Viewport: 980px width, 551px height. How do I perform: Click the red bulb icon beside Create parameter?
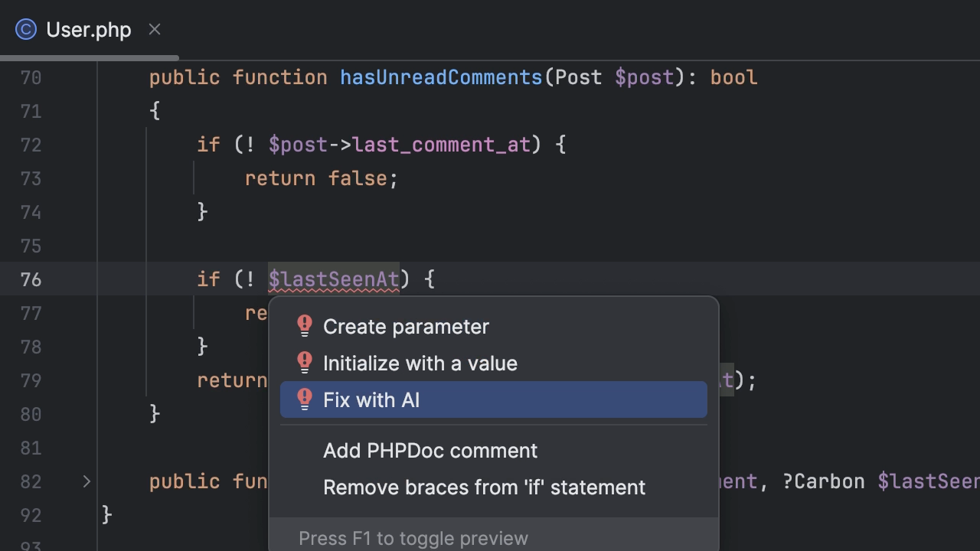pyautogui.click(x=304, y=326)
